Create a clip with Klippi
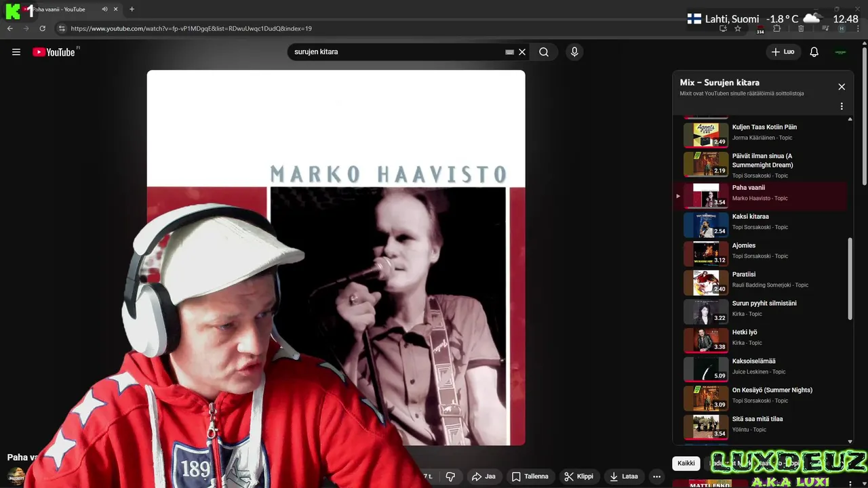 click(x=578, y=476)
